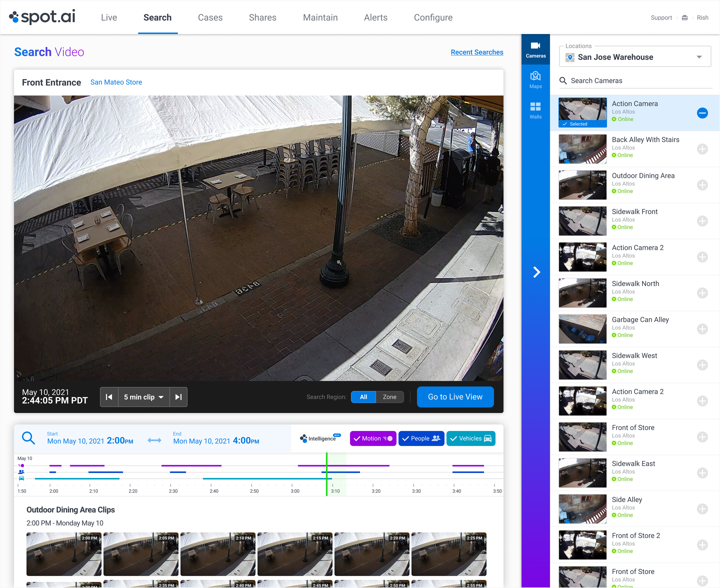The image size is (720, 588).
Task: Click Go to Live View button
Action: (x=455, y=397)
